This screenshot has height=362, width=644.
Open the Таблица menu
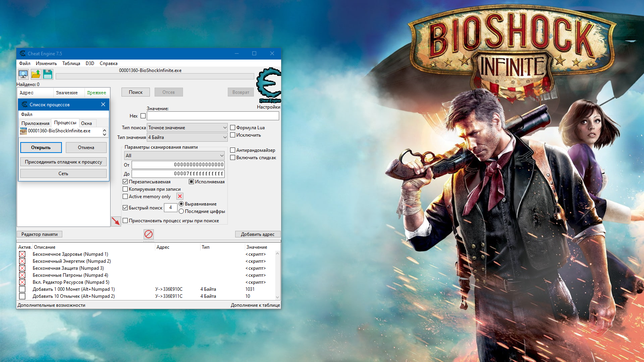(71, 63)
